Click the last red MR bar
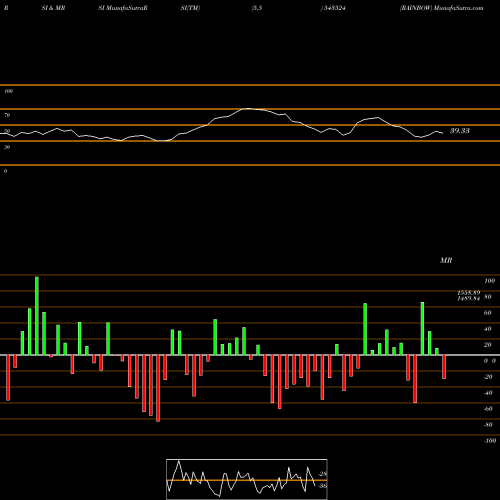500x500 pixels. click(x=444, y=367)
